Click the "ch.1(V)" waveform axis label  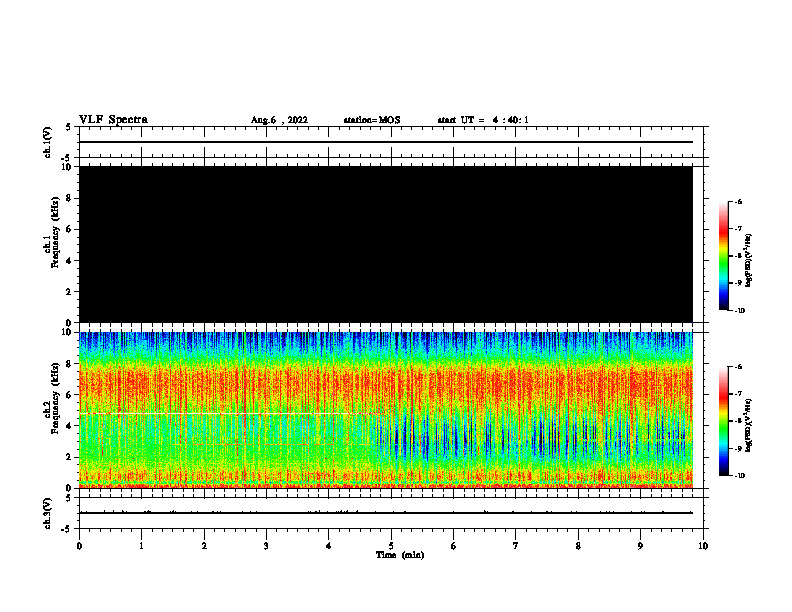(47, 142)
